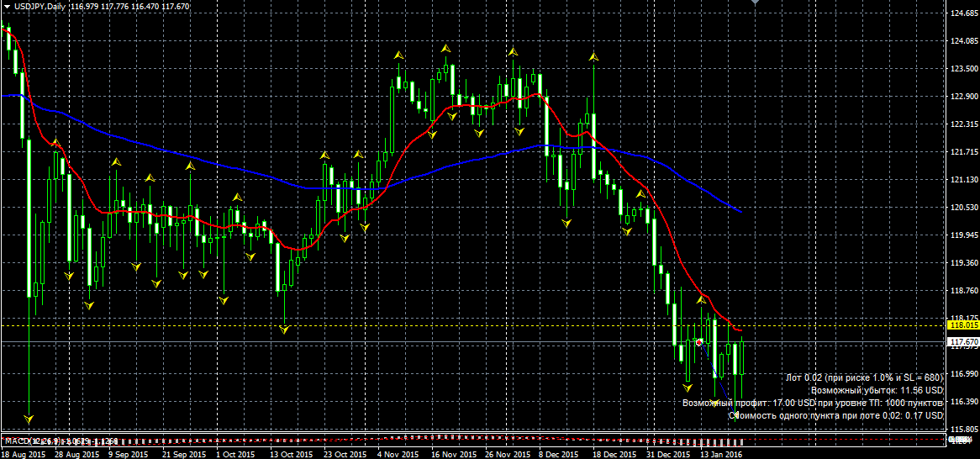Click the 18 Dec 2015 date label
Image resolution: width=980 pixels, height=459 pixels.
(616, 453)
